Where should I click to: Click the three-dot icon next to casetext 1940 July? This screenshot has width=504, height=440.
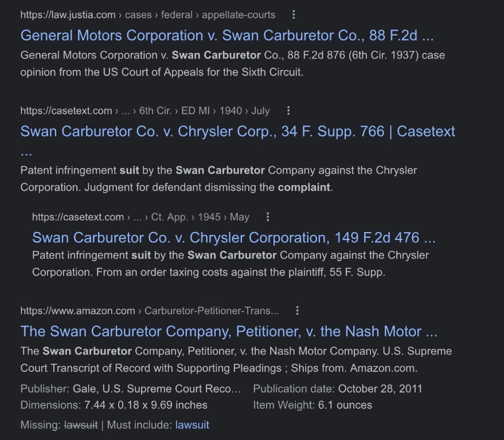click(x=288, y=111)
